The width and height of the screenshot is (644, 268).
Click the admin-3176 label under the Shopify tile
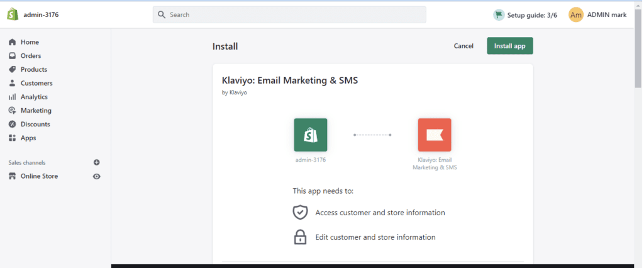tap(311, 160)
